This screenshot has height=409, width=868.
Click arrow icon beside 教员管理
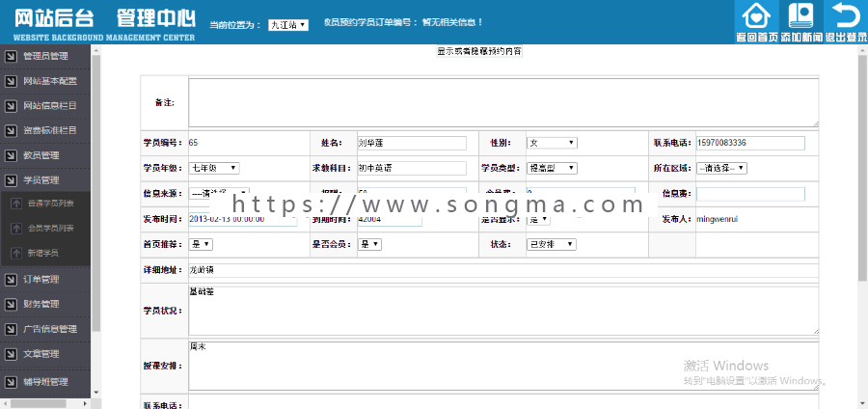pos(11,155)
